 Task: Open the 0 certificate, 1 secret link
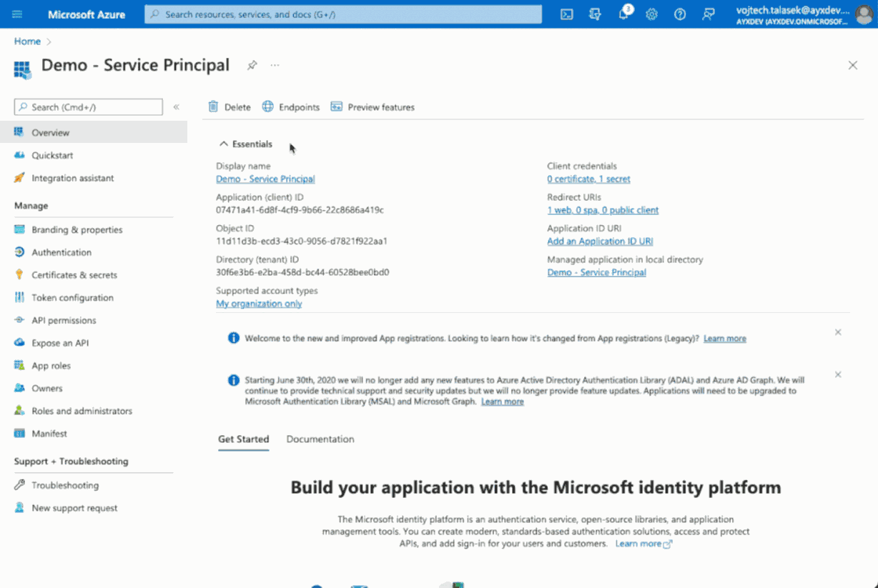pos(588,179)
